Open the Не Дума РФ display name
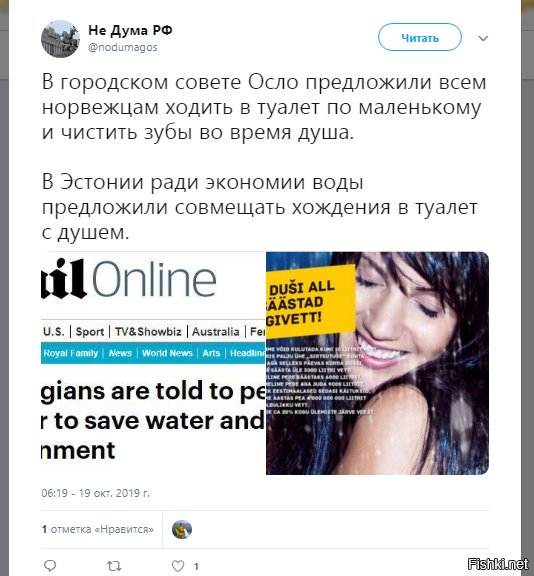 pos(130,30)
